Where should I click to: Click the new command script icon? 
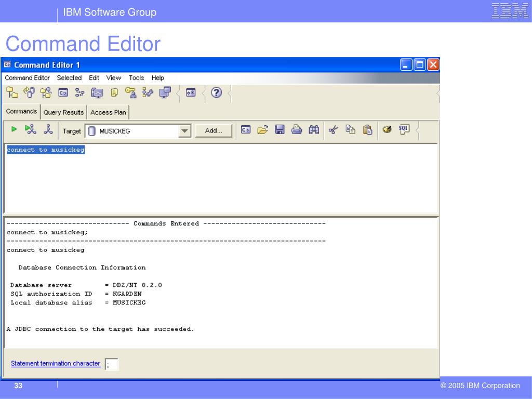(x=246, y=129)
